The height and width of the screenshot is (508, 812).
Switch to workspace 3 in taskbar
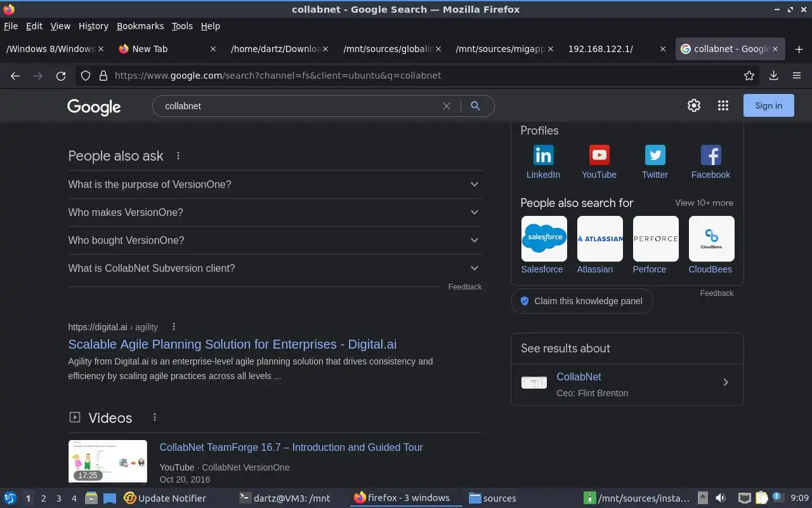tap(58, 498)
